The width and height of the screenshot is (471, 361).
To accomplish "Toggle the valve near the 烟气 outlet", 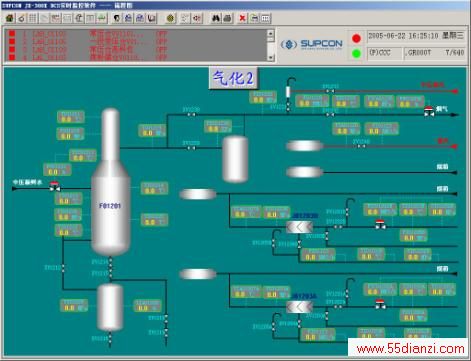I will click(x=429, y=111).
